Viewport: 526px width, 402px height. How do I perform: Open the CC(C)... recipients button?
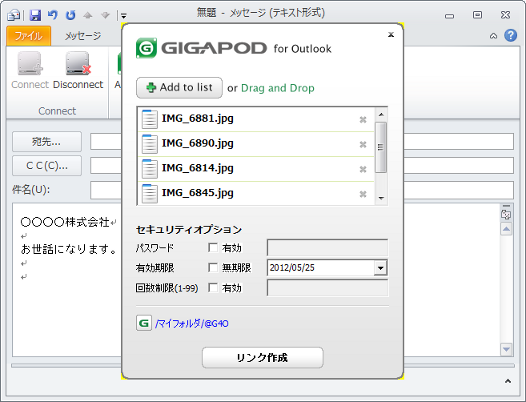[x=47, y=165]
